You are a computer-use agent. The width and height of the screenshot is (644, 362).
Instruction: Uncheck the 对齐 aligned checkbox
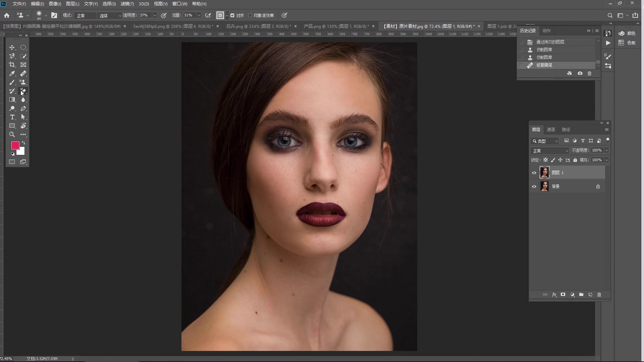point(232,15)
